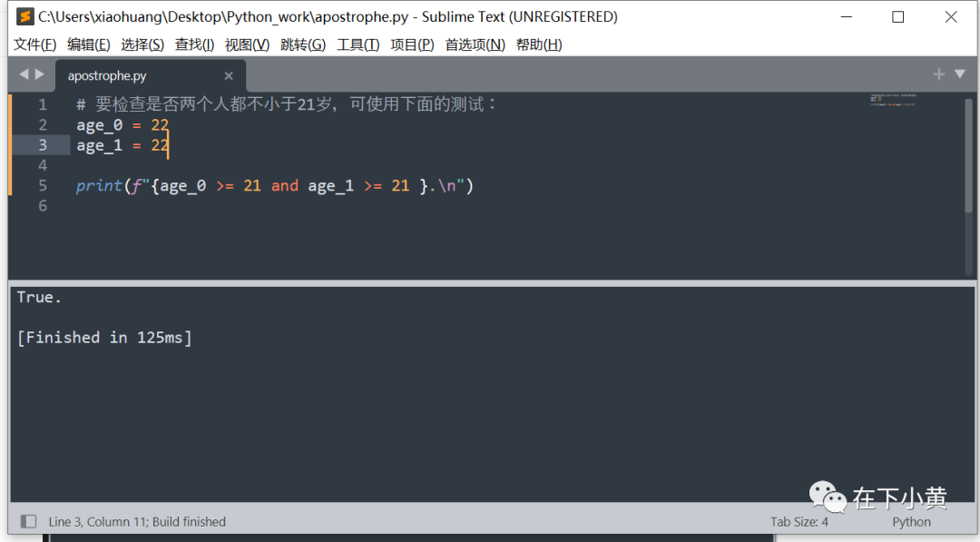Go to previous tab with left arrow
The width and height of the screenshot is (980, 542).
(24, 74)
